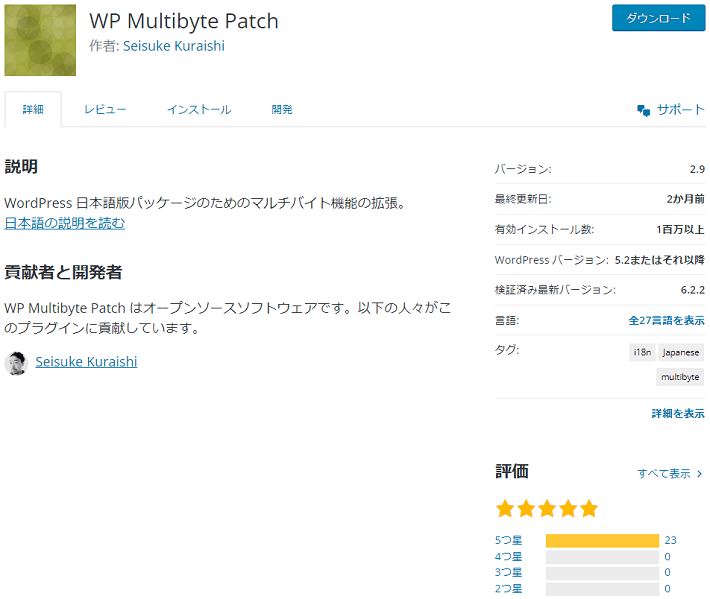Viewport: 710px width, 599px height.
Task: Click Seisuke Kuraishi contributor avatar
Action: point(16,363)
